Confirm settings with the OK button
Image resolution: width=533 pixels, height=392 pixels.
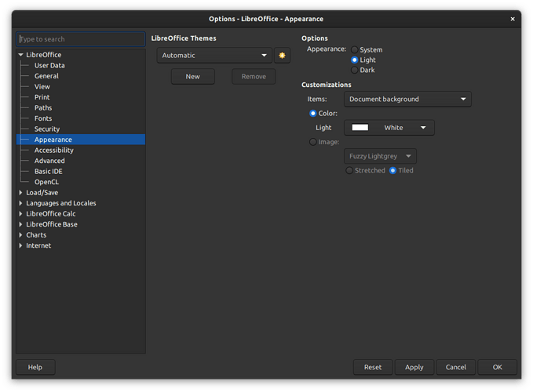point(498,367)
